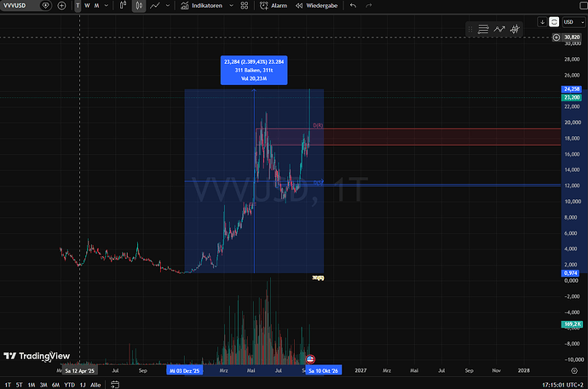Open horizontal lines tool in floating toolbar
Image resolution: width=588 pixels, height=389 pixels.
coord(483,29)
